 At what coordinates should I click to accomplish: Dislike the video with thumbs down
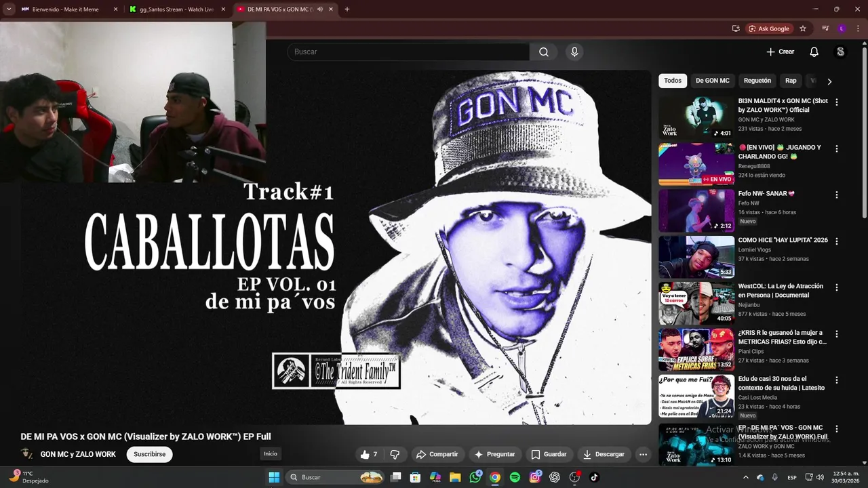pos(395,454)
